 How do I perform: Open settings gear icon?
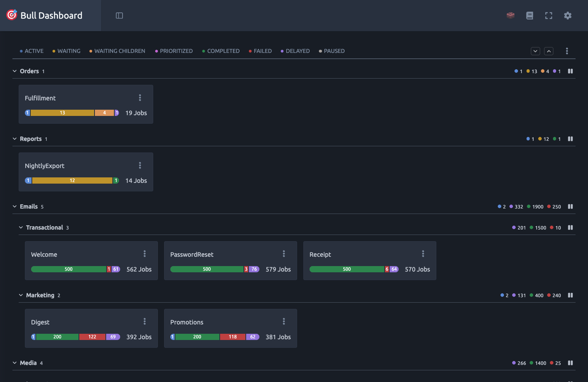[x=568, y=16]
